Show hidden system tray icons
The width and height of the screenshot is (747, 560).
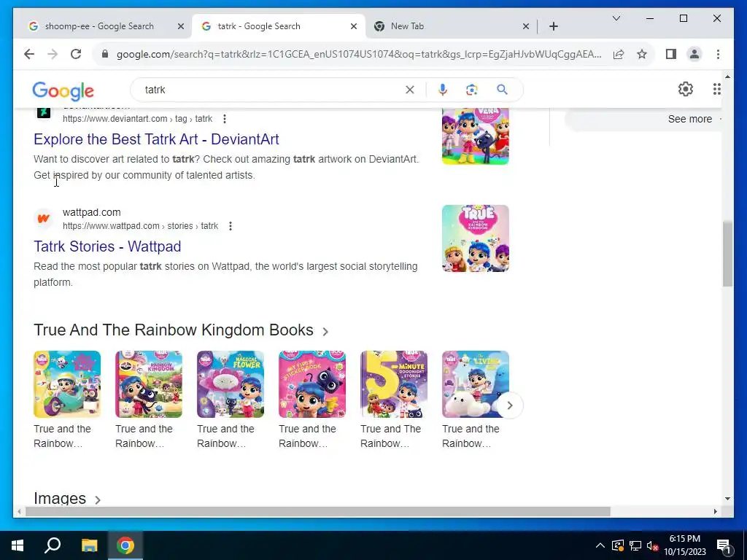(600, 545)
